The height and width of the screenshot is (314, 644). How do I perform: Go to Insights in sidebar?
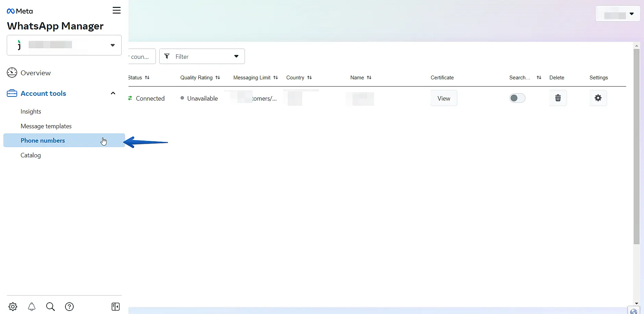coord(31,112)
